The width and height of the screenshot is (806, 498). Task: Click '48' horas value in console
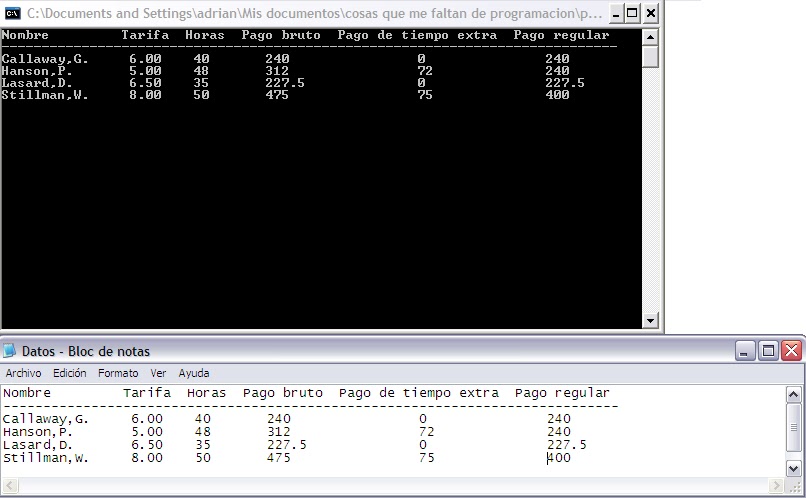(x=201, y=71)
